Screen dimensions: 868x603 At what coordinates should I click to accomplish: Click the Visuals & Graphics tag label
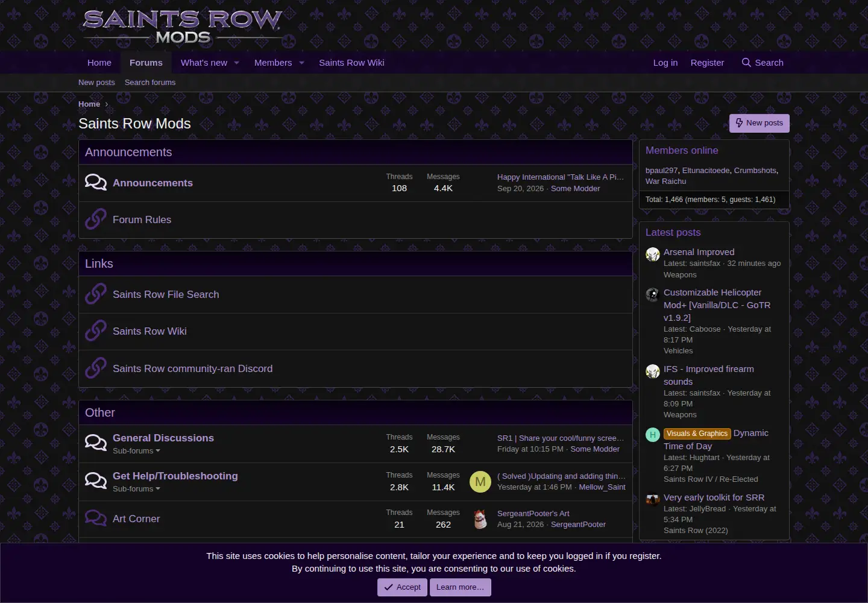click(x=697, y=434)
